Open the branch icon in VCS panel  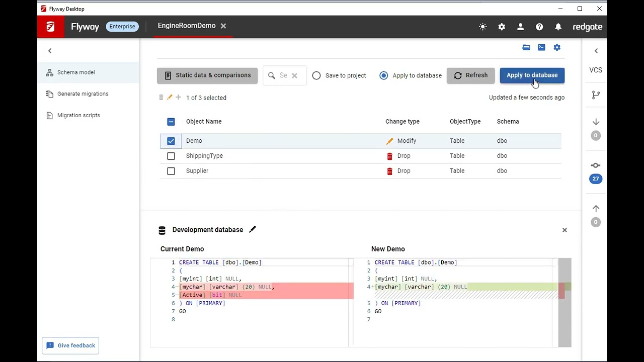click(x=596, y=95)
